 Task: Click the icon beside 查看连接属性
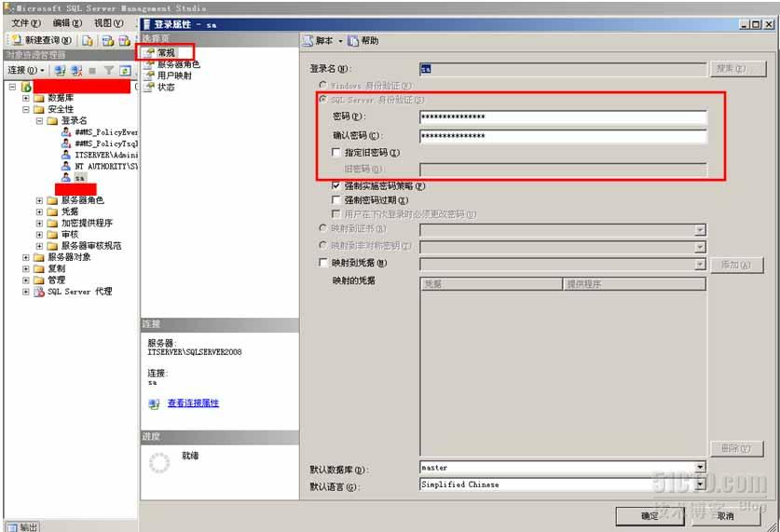[154, 403]
